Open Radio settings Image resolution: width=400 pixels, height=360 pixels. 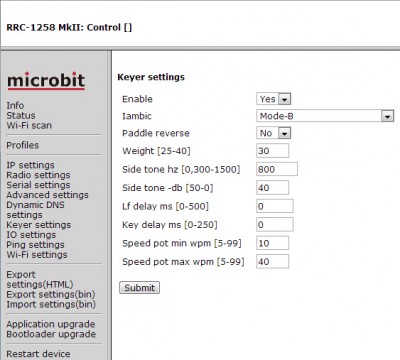pos(38,175)
